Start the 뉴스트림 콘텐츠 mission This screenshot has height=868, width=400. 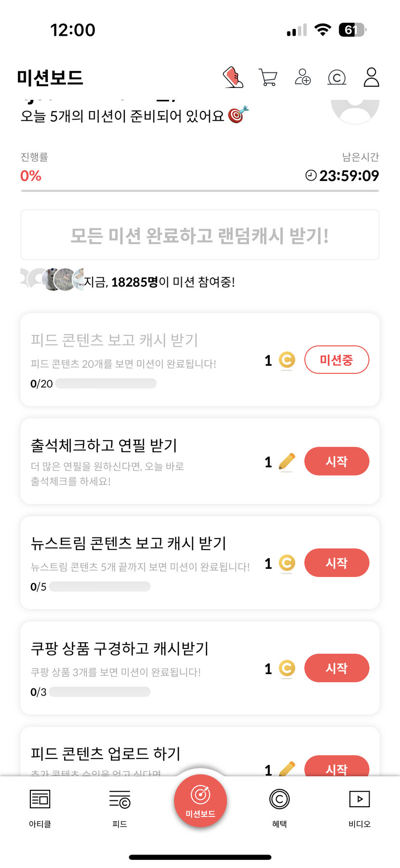pyautogui.click(x=336, y=563)
